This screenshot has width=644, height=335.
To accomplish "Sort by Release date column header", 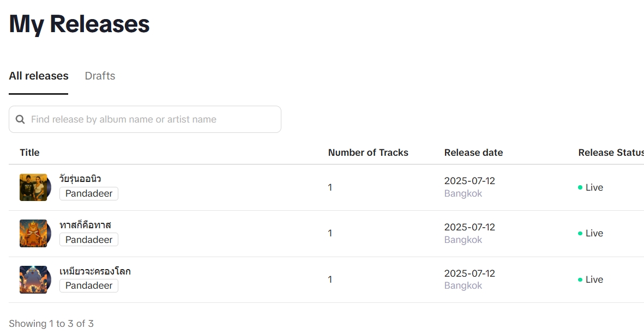I will [473, 153].
